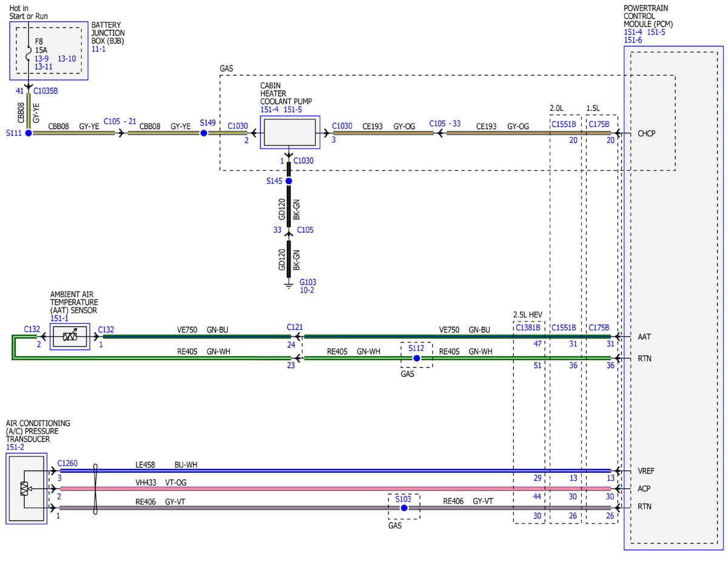Click the S103 splice dot
728x562 pixels.
click(x=404, y=507)
